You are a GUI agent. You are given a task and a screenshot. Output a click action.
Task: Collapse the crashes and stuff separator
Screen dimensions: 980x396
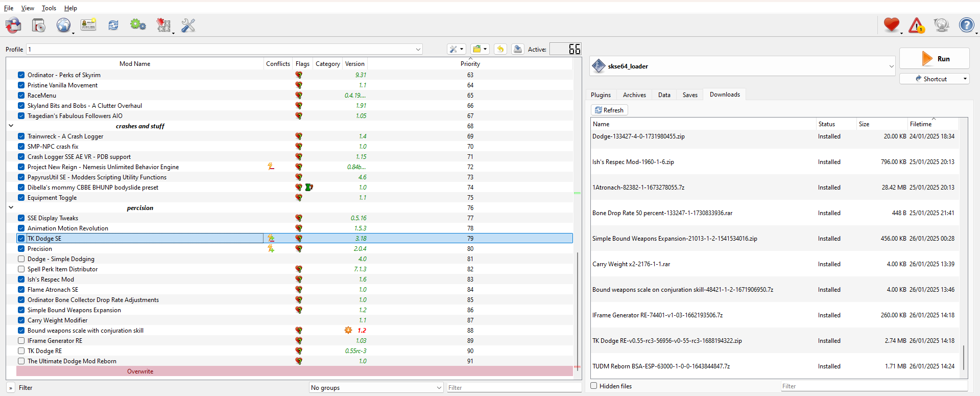coord(11,126)
